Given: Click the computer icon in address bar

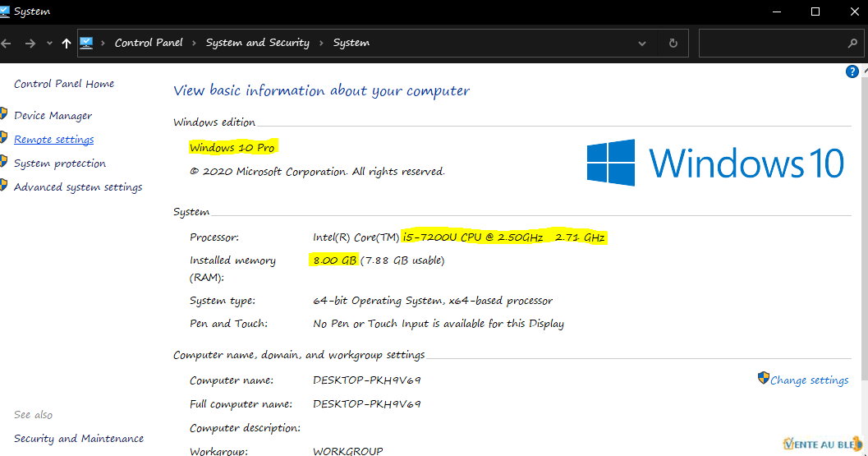Looking at the screenshot, I should coord(86,44).
